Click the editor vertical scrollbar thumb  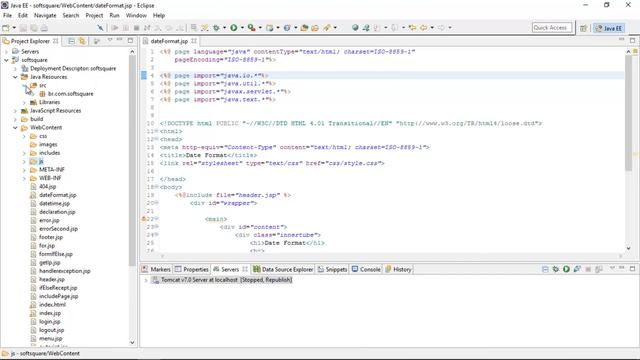pyautogui.click(x=628, y=112)
